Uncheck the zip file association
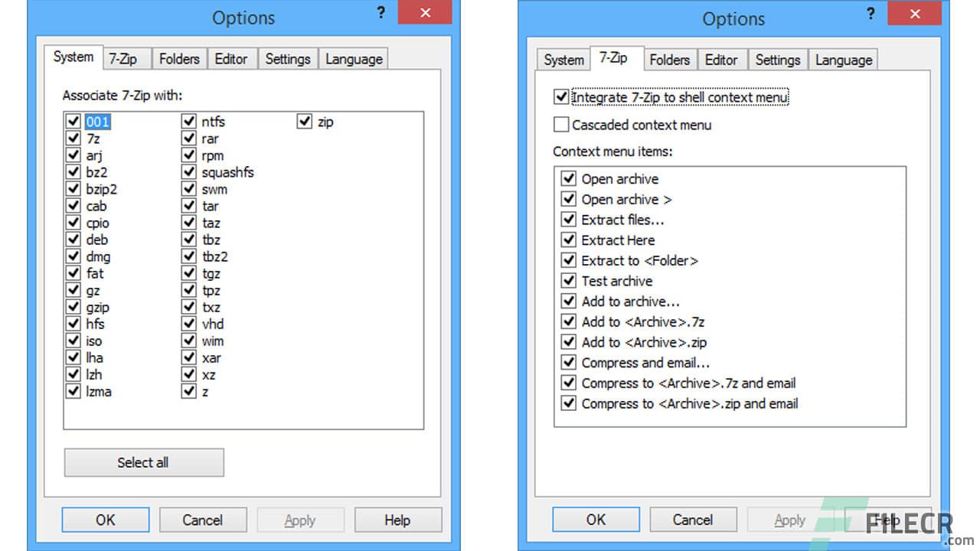980x551 pixels. click(x=303, y=121)
